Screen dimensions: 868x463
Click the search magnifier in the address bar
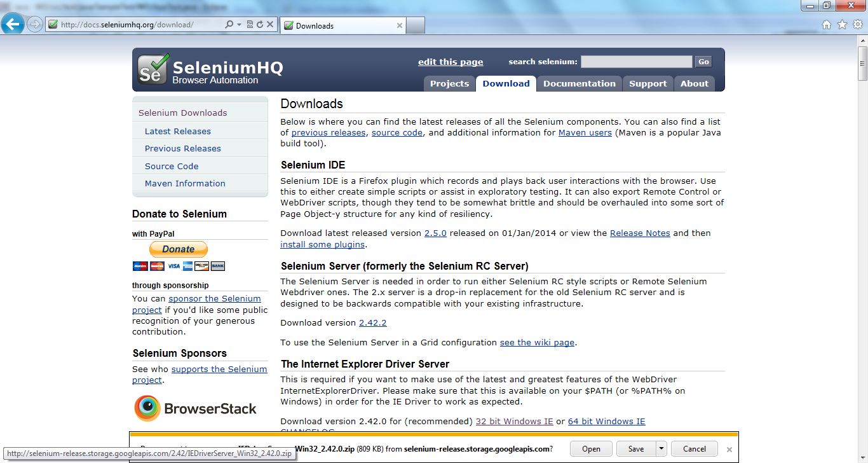tap(229, 25)
